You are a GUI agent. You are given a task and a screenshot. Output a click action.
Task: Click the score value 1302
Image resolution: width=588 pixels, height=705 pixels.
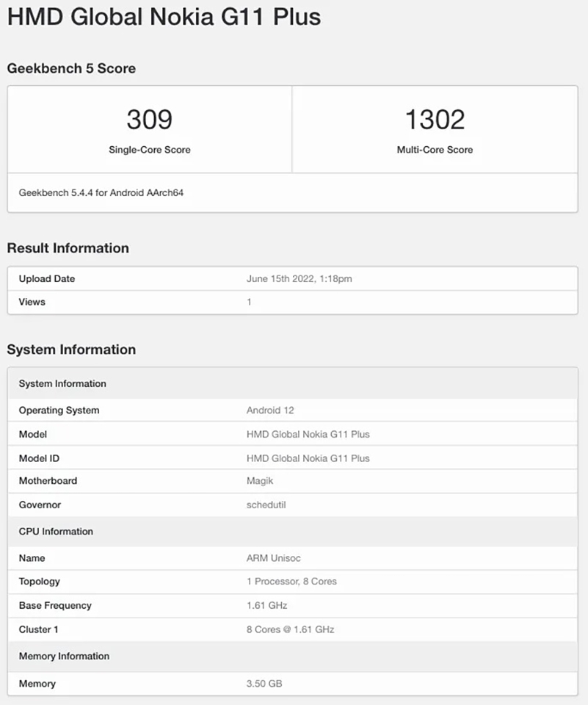[x=436, y=119]
